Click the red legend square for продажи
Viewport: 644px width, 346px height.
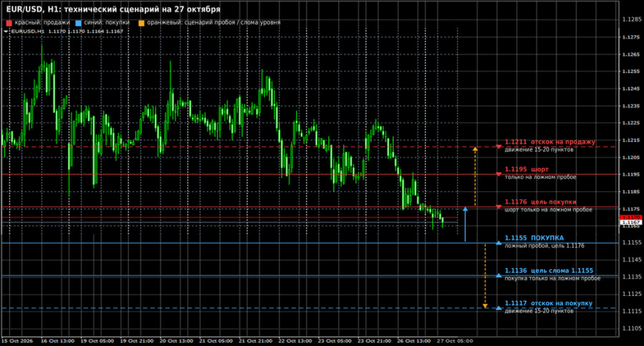pyautogui.click(x=9, y=23)
